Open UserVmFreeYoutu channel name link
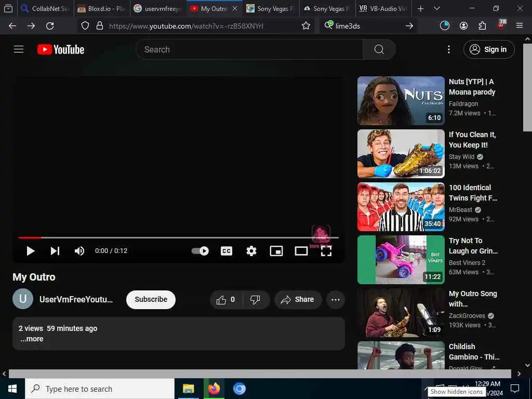This screenshot has height=399, width=532. 76,300
